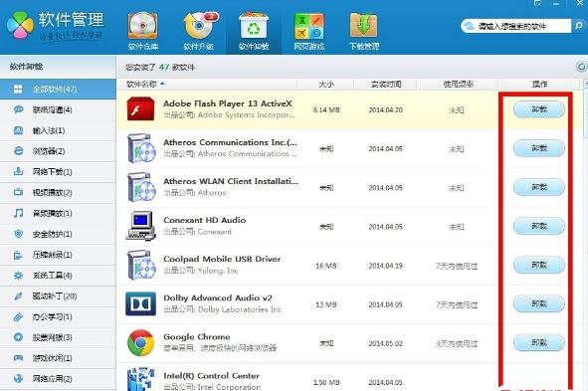Uninstall Dolby Advanced Audio v2

pos(539,303)
